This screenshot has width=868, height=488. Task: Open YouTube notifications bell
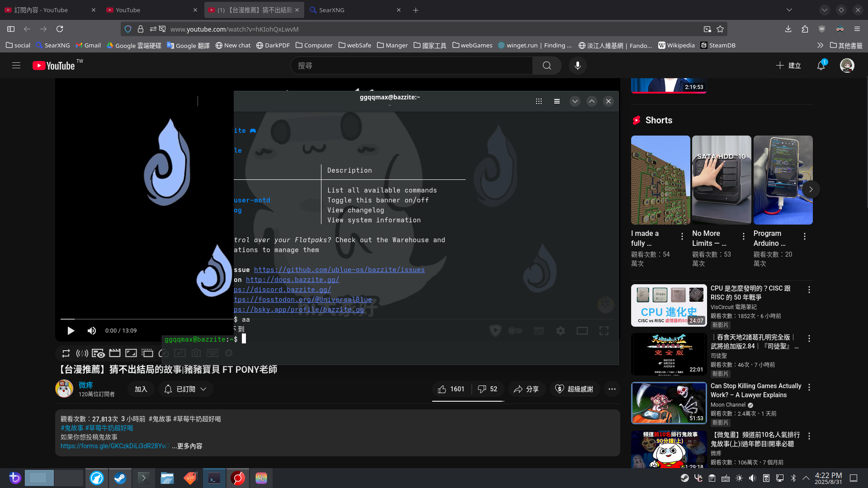pyautogui.click(x=821, y=66)
